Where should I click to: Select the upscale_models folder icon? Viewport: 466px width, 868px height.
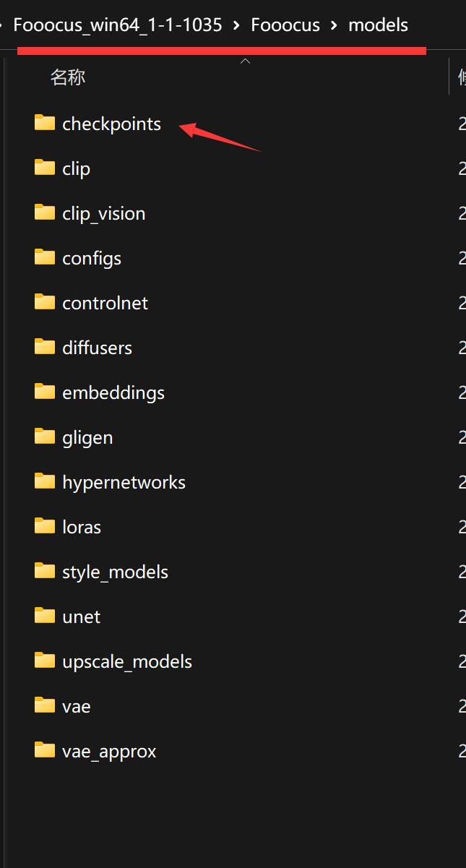pyautogui.click(x=45, y=661)
